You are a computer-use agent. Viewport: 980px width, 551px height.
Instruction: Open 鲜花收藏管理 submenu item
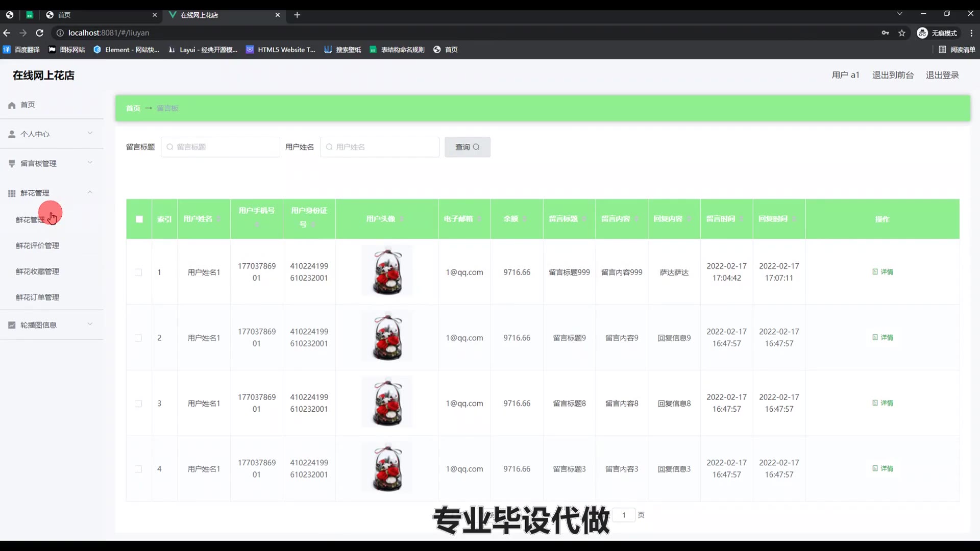point(37,271)
